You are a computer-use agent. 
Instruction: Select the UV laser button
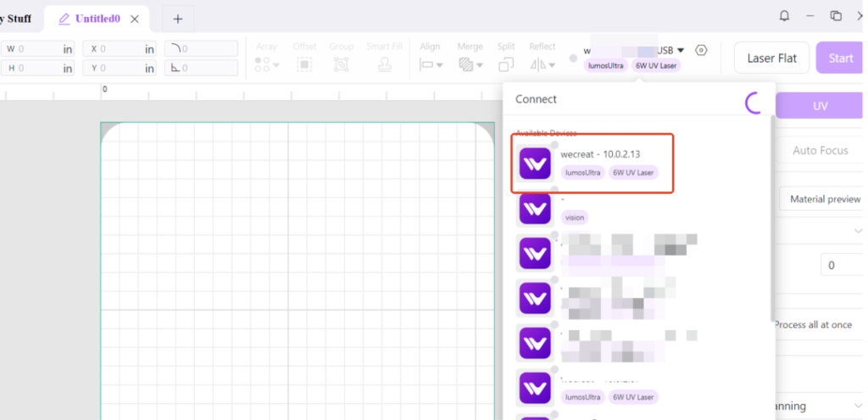(x=820, y=106)
